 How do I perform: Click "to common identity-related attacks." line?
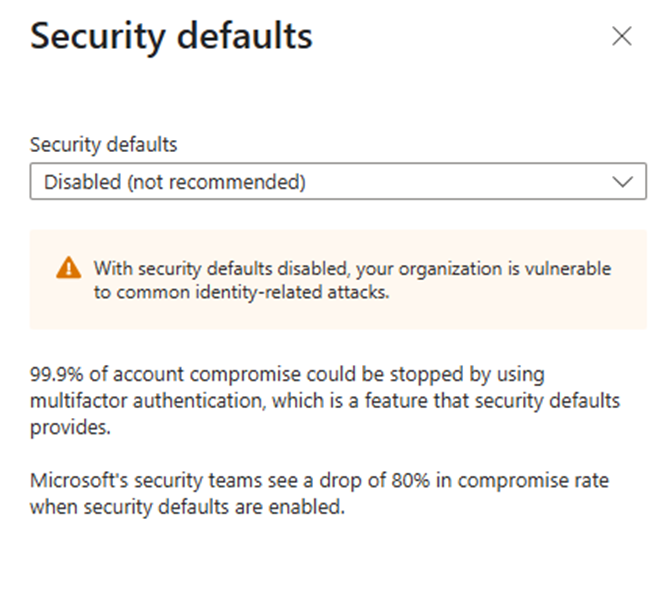(242, 292)
